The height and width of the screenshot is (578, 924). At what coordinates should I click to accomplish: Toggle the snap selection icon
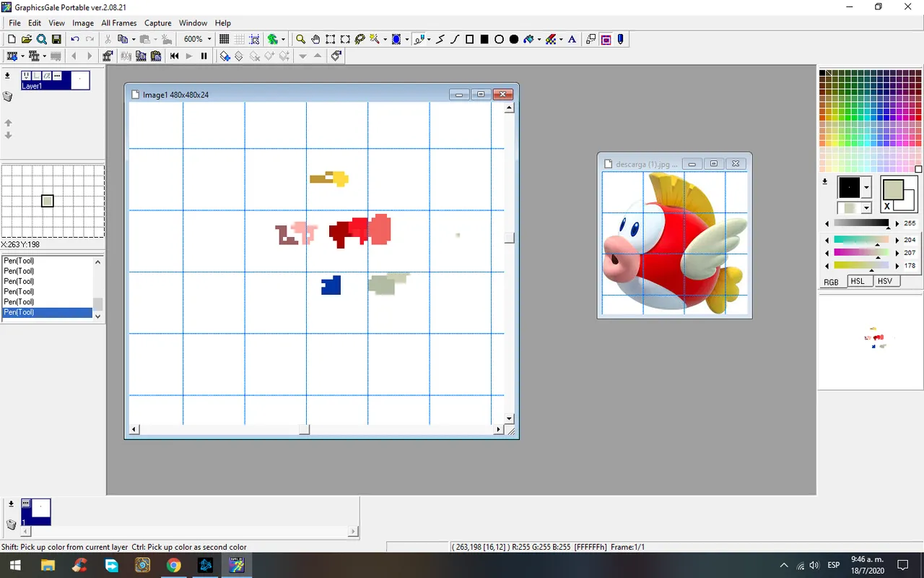pos(254,39)
